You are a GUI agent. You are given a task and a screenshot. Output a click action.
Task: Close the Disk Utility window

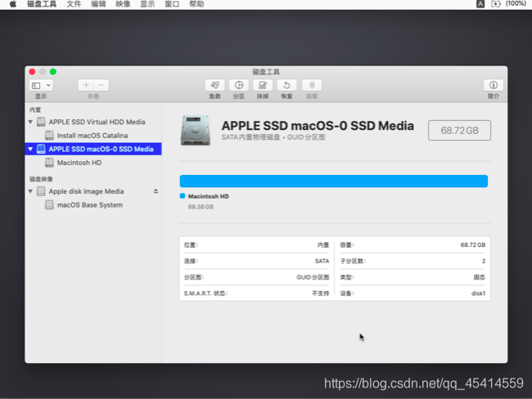point(32,71)
